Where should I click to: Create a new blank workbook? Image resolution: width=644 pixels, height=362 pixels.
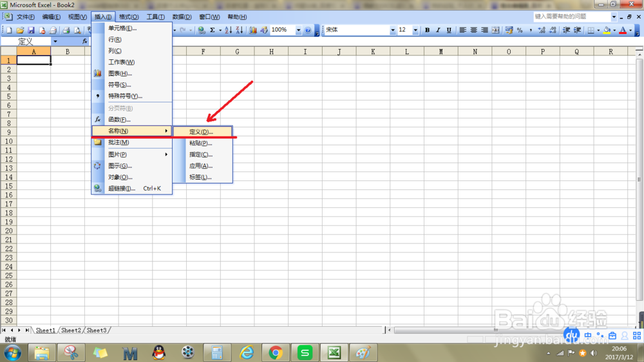[x=9, y=30]
